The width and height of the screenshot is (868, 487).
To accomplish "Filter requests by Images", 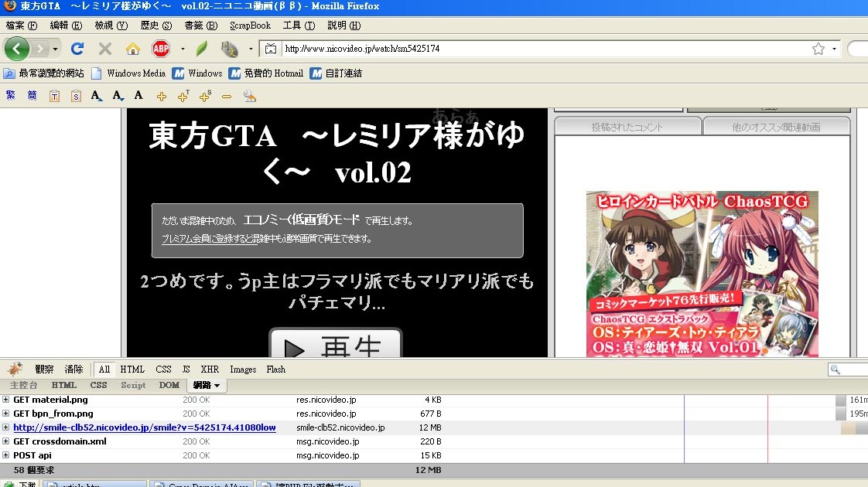I will tap(243, 370).
